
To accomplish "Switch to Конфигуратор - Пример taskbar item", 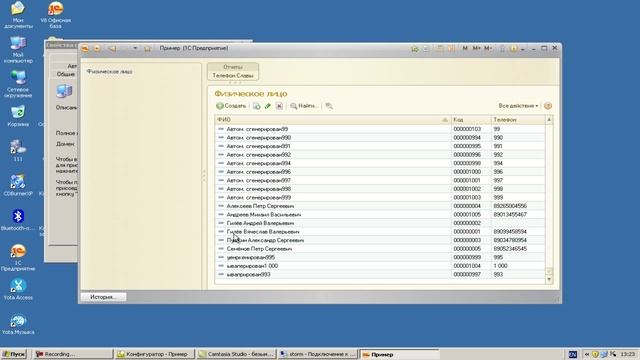I will point(155,354).
